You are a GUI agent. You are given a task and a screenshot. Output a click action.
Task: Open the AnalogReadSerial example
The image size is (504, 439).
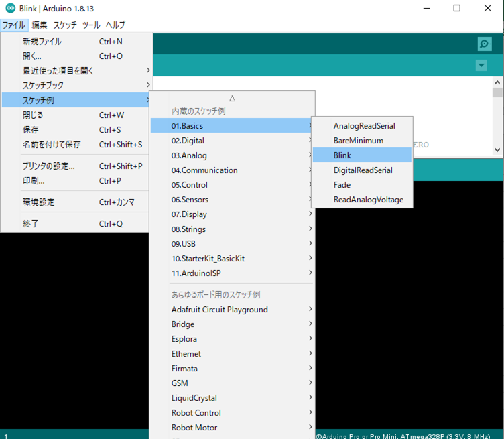pyautogui.click(x=362, y=126)
